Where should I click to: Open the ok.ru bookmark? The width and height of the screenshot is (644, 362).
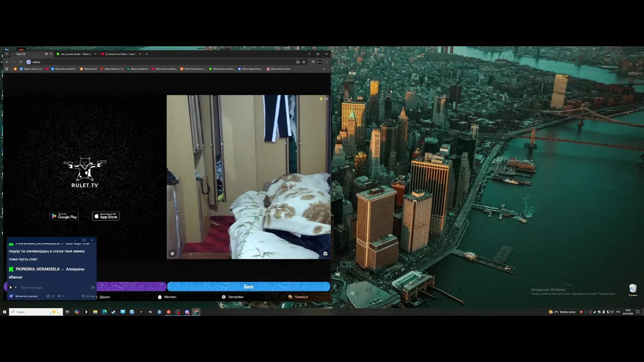[89, 69]
